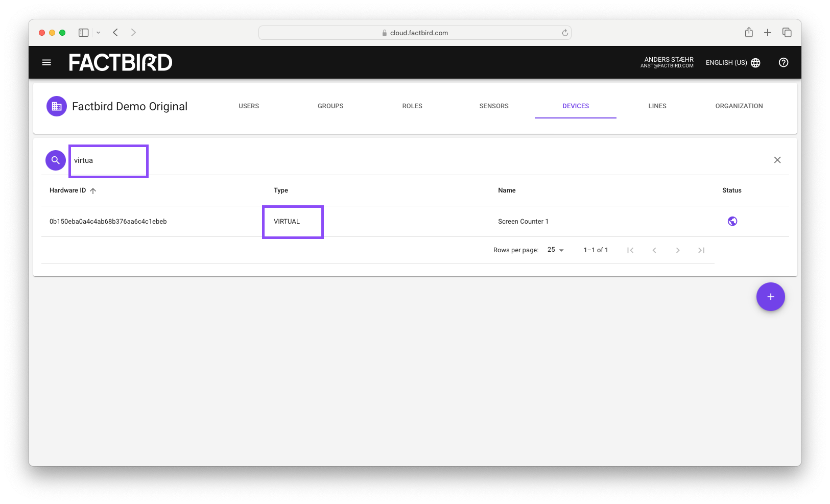
Task: Go to first page of results
Action: pyautogui.click(x=630, y=250)
